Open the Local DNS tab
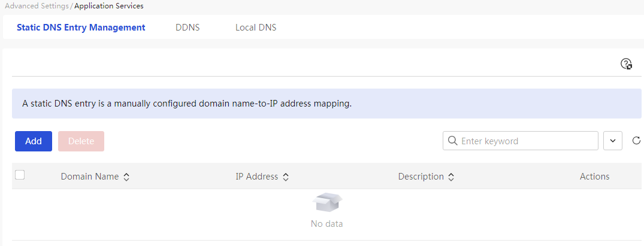 256,28
